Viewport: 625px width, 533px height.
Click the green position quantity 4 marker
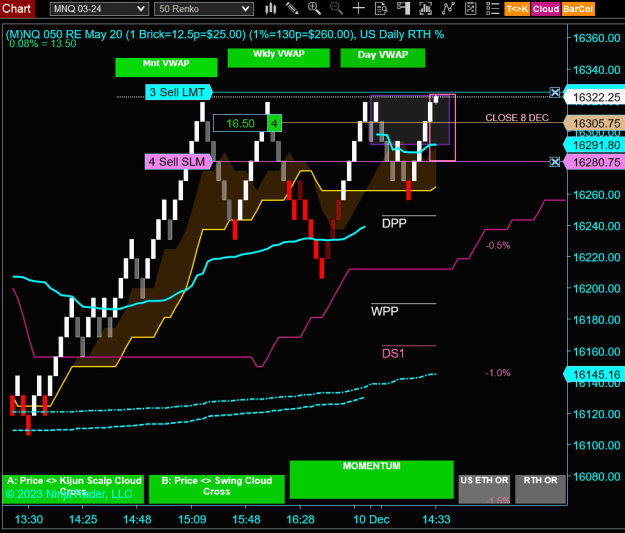274,123
